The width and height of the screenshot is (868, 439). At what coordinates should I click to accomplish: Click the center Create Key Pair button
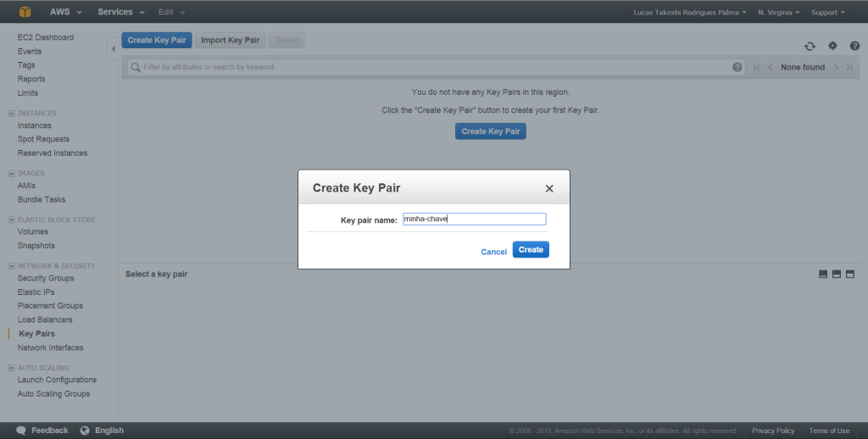click(x=491, y=131)
